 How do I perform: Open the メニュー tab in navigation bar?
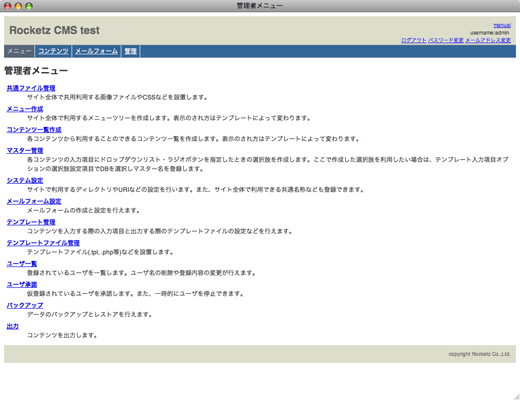(19, 51)
